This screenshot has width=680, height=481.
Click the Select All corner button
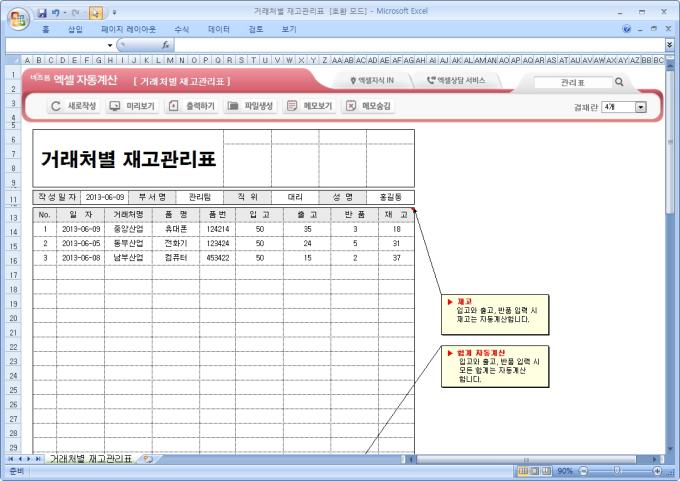[13, 60]
